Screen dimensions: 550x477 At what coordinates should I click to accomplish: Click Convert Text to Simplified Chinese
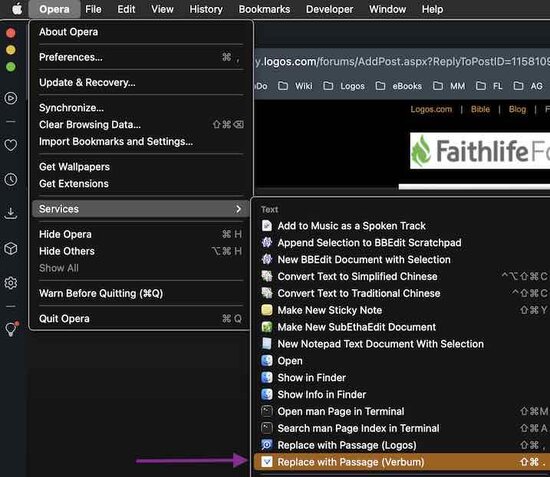(x=402, y=276)
